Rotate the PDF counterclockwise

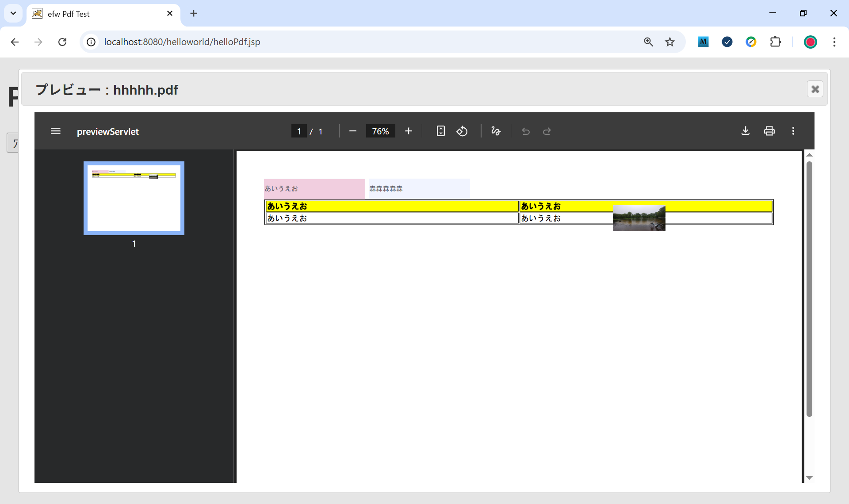(462, 131)
